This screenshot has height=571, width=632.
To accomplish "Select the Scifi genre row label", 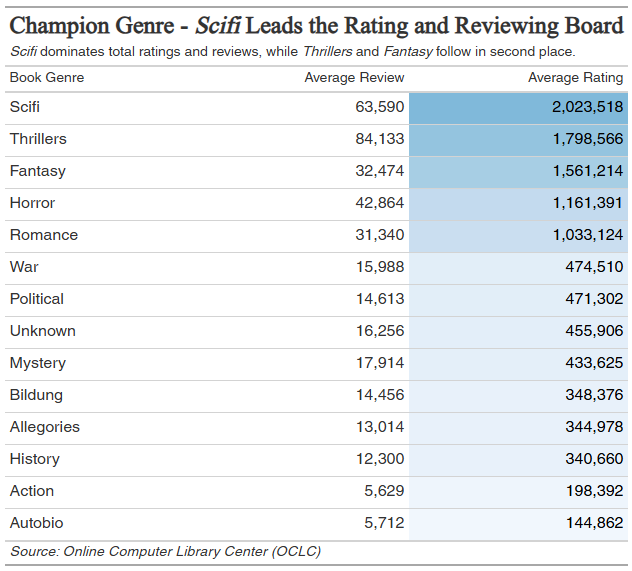I will coord(25,107).
